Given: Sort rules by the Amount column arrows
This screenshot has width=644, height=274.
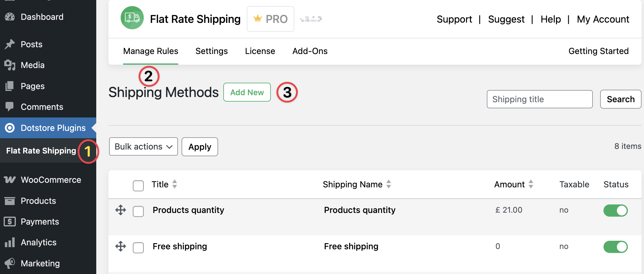Looking at the screenshot, I should 531,184.
